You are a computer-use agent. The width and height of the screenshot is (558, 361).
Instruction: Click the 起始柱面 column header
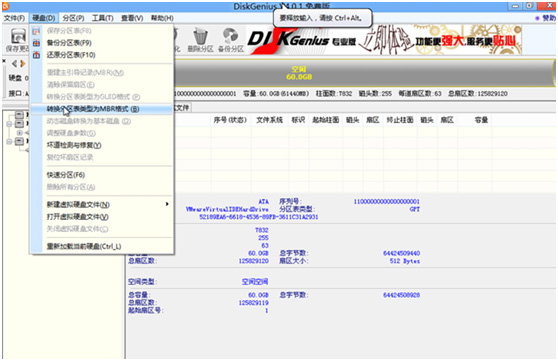coord(326,120)
